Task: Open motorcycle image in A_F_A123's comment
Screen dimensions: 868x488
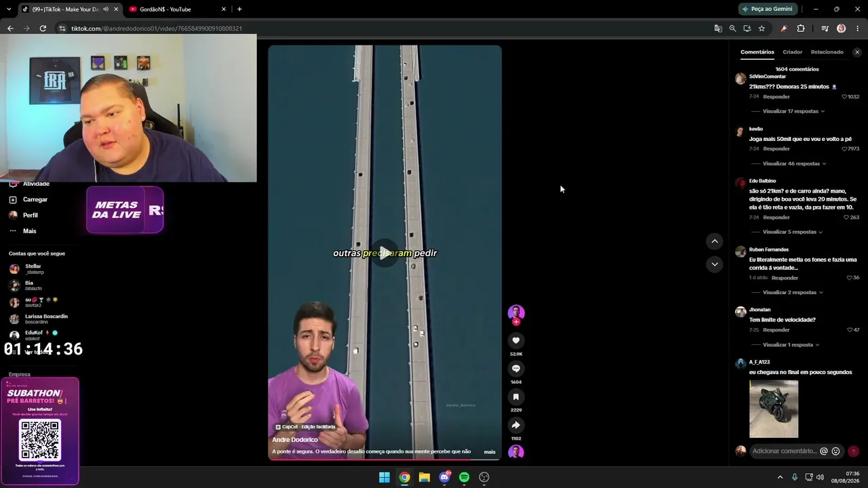Action: [x=774, y=409]
